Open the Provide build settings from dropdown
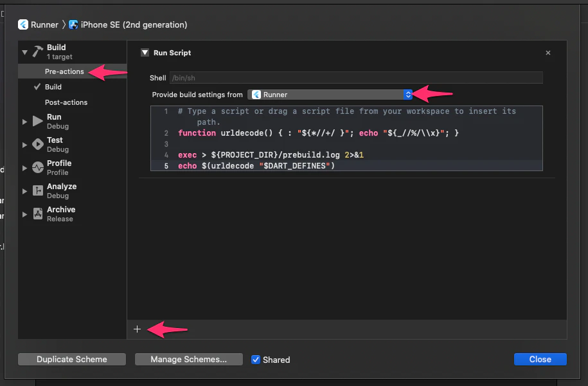Viewport: 588px width, 386px height. point(407,94)
